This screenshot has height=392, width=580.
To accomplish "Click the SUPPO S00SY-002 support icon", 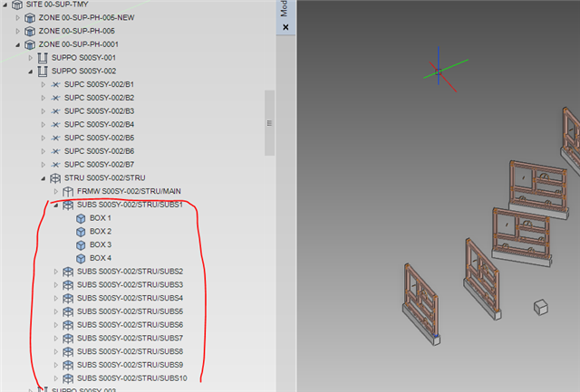I will tap(43, 71).
